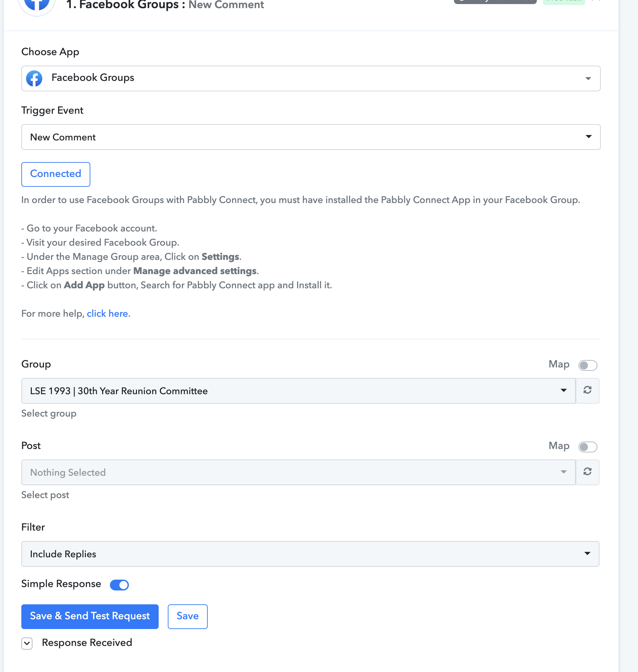Screen dimensions: 638x672
Task: Enable the Map toggle for Group
Action: point(588,365)
